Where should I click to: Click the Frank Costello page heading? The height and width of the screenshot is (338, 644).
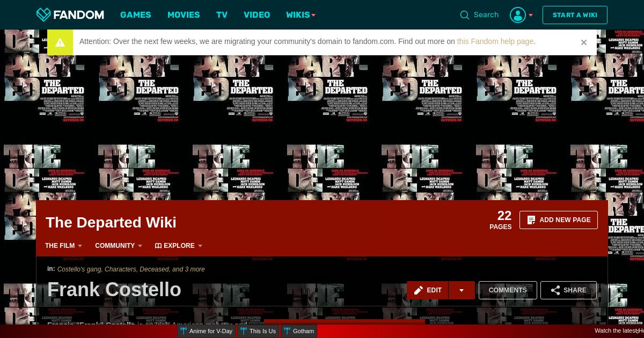[114, 290]
